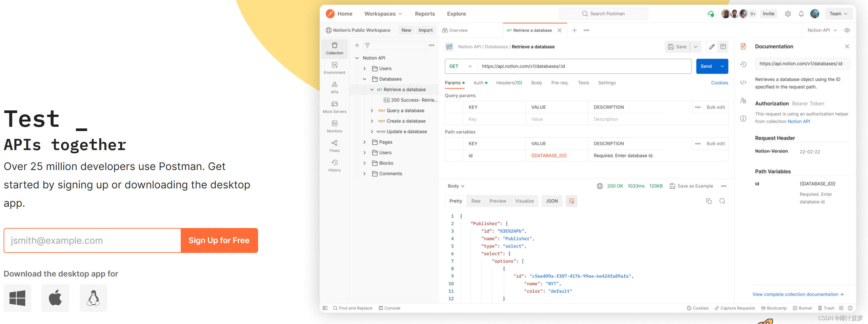The width and height of the screenshot is (868, 324).
Task: Add a new collection with plus icon
Action: pos(357,45)
